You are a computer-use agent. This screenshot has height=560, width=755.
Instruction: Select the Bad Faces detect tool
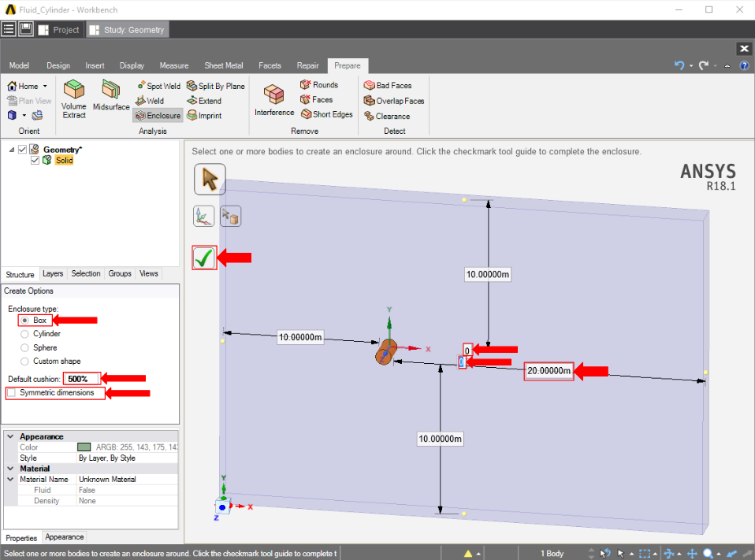point(388,85)
